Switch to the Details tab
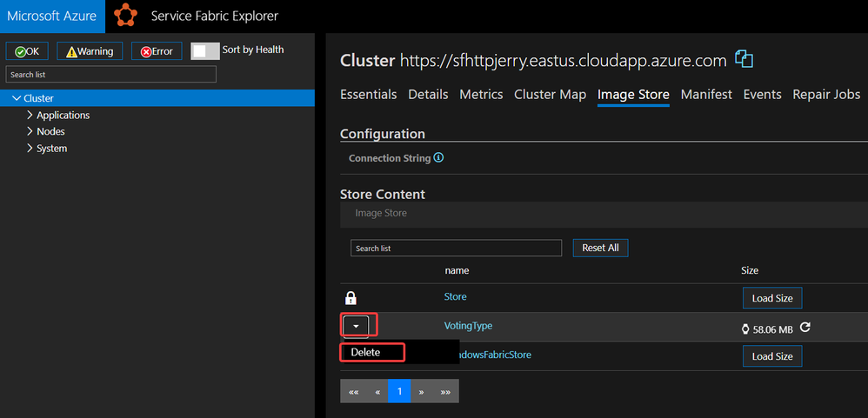Screen dimensions: 868x418 click(428, 95)
